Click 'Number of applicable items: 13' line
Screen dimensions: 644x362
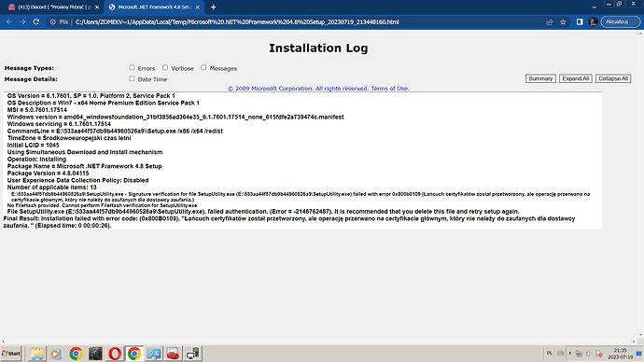(x=51, y=188)
